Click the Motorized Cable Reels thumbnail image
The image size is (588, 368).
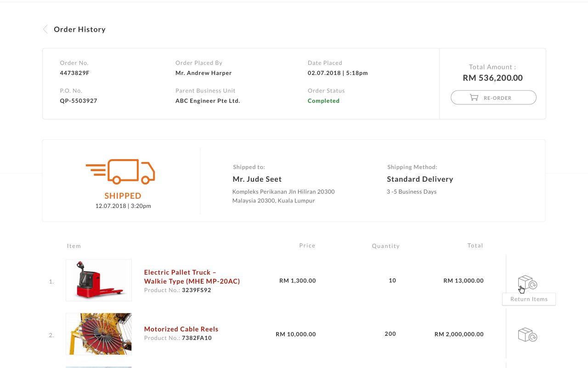pos(99,334)
